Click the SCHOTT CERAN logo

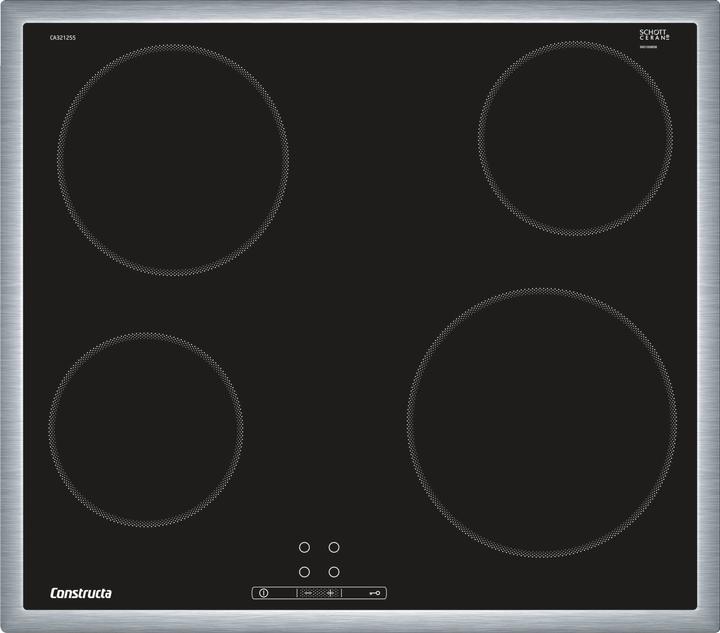click(654, 35)
